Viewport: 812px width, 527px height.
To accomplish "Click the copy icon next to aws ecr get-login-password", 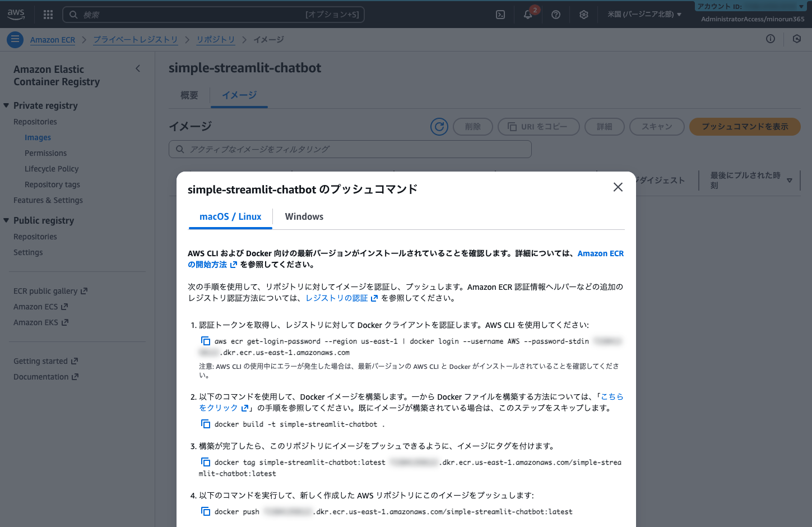I will coord(205,340).
